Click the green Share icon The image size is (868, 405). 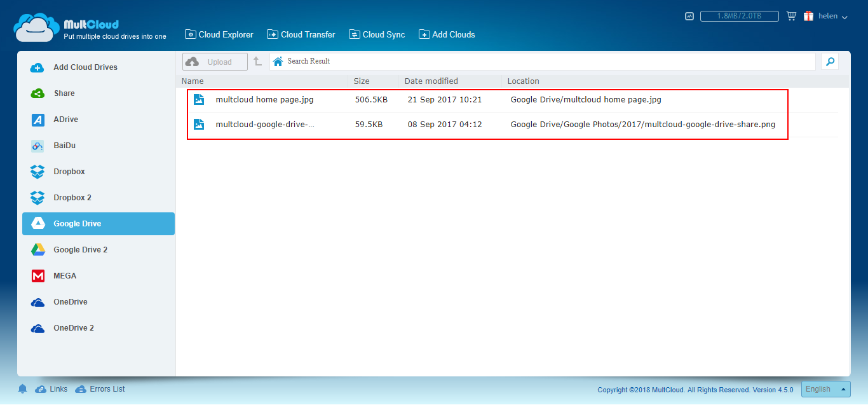click(x=37, y=93)
